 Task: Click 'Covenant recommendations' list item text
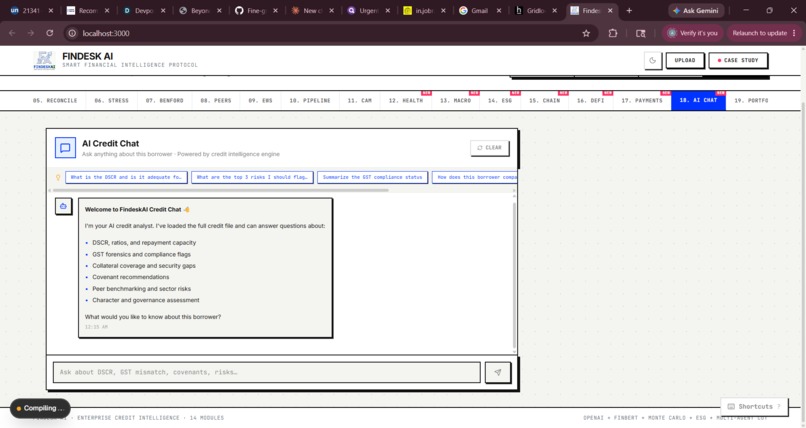tap(131, 277)
